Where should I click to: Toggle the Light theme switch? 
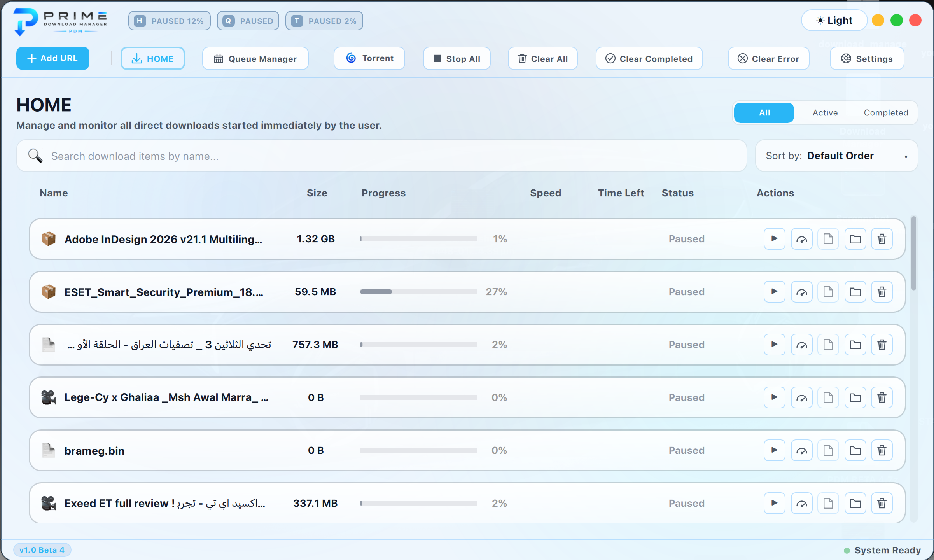click(834, 20)
